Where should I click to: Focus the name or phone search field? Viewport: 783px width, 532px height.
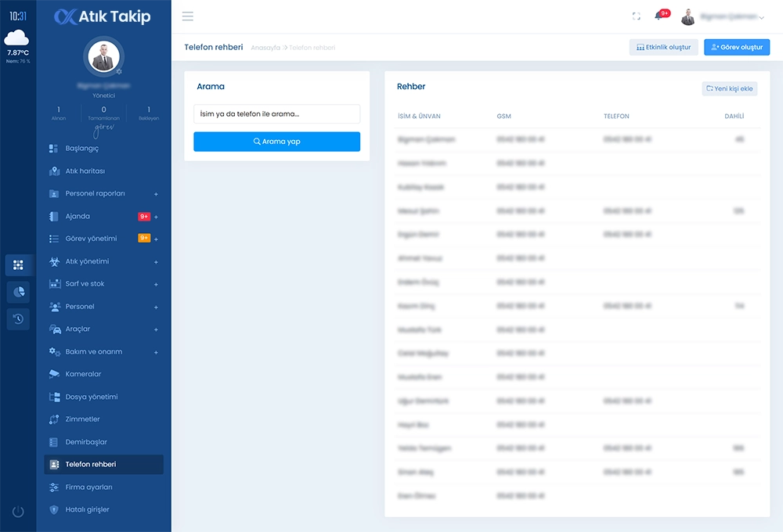tap(276, 114)
